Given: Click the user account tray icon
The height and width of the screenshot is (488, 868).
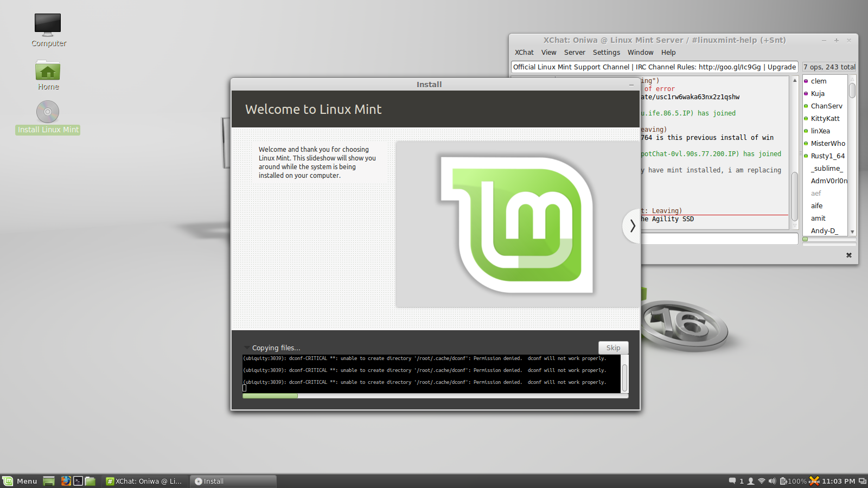Looking at the screenshot, I should tap(751, 481).
